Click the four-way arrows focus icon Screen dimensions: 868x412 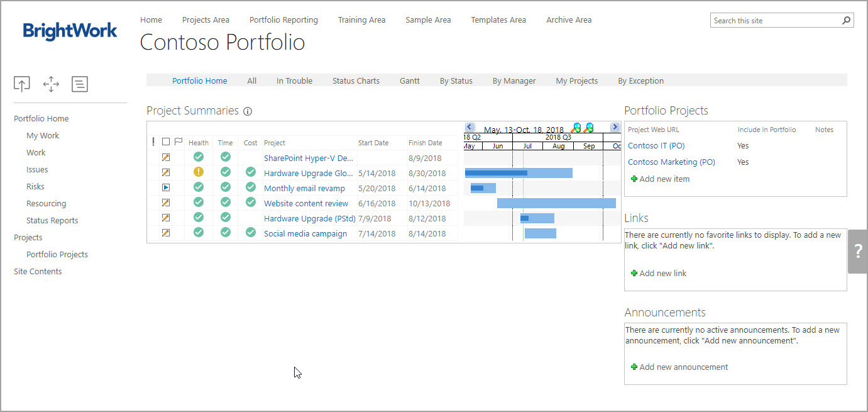(51, 84)
